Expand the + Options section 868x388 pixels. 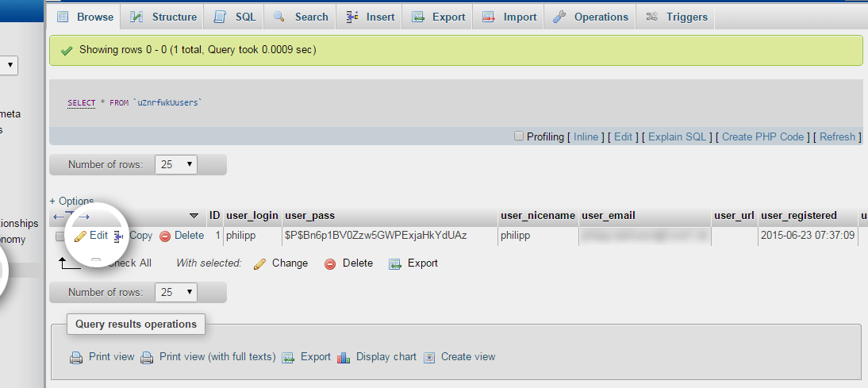coord(71,201)
